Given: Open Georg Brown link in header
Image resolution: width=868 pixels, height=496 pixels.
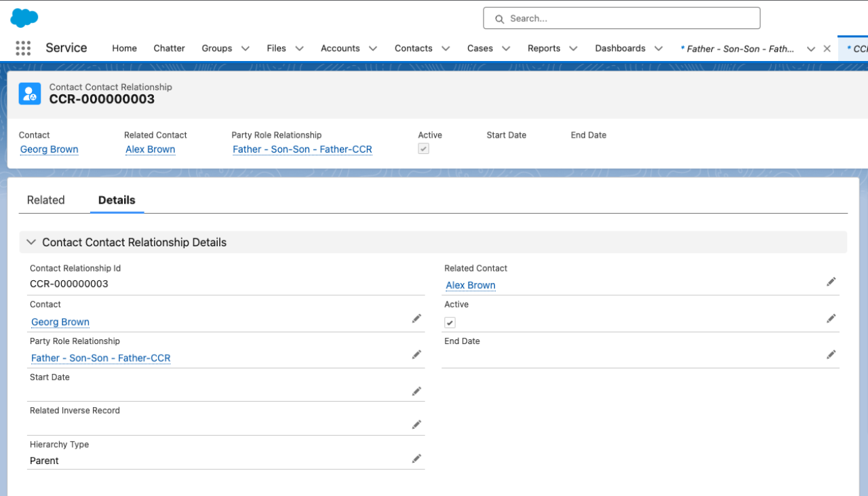Looking at the screenshot, I should pos(49,149).
